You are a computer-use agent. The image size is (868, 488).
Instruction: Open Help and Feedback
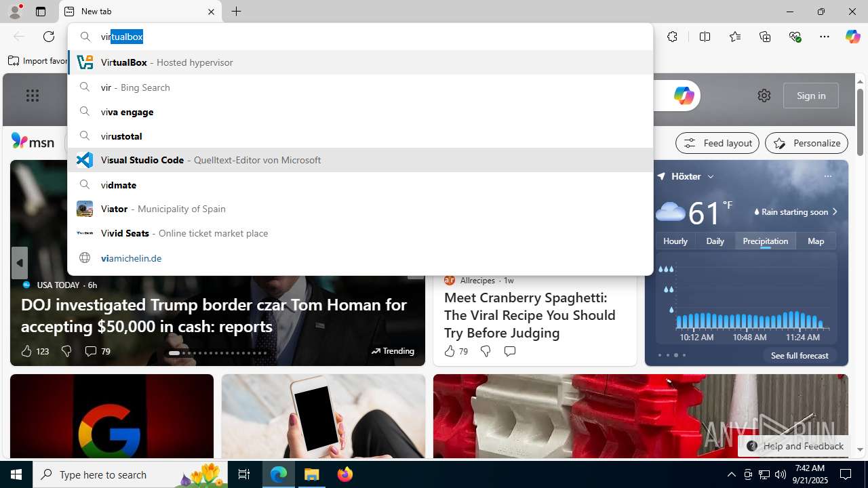tap(794, 446)
